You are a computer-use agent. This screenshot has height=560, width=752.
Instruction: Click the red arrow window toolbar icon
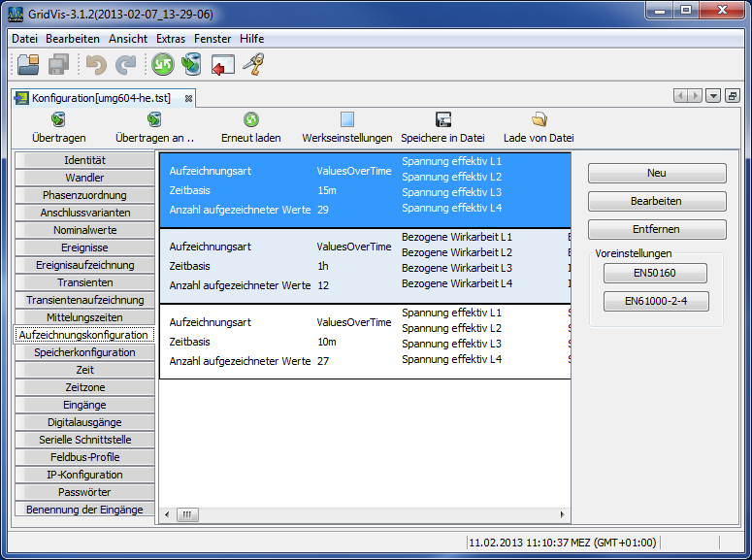pyautogui.click(x=223, y=65)
